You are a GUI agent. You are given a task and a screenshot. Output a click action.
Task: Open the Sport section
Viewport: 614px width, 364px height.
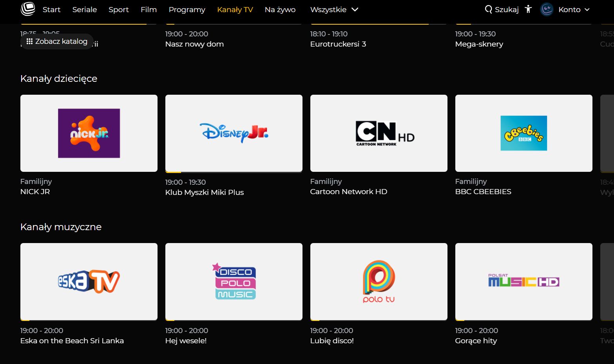pos(118,9)
